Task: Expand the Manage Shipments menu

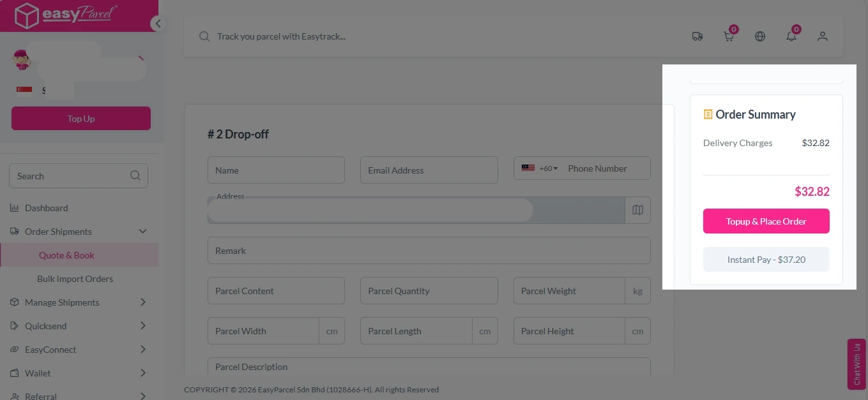Action: 142,302
